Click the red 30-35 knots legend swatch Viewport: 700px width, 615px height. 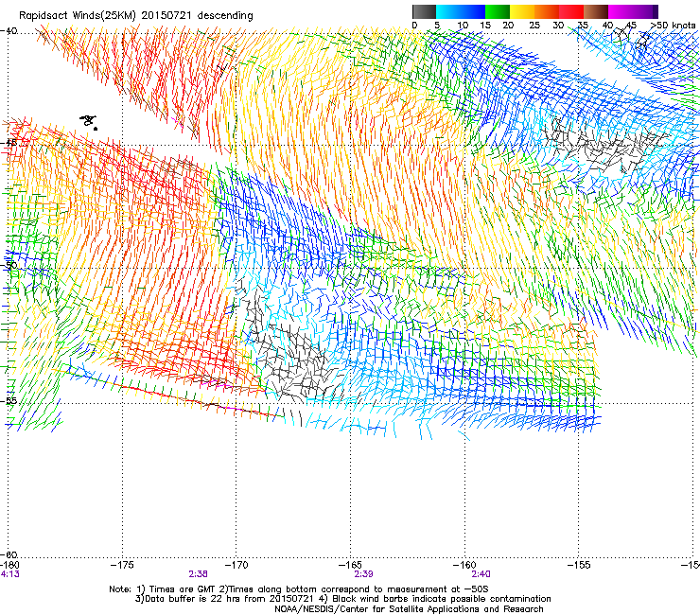click(571, 11)
